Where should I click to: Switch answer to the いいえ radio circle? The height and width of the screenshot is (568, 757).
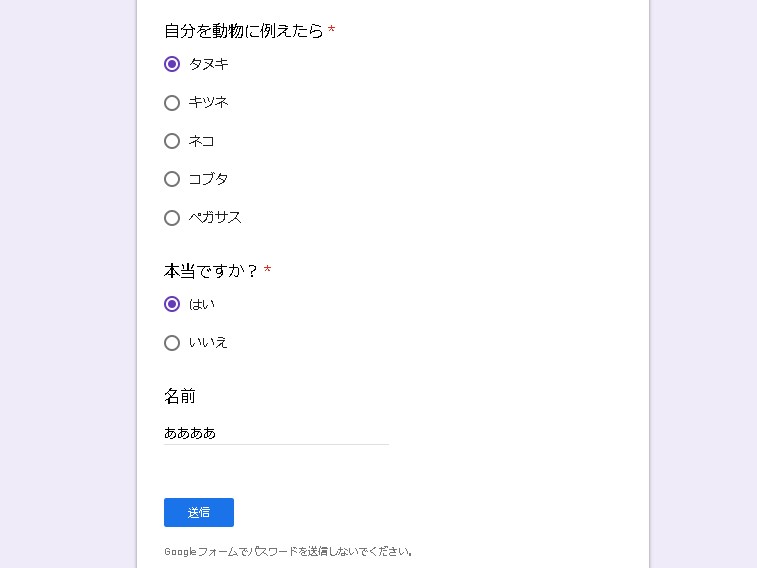click(x=172, y=343)
